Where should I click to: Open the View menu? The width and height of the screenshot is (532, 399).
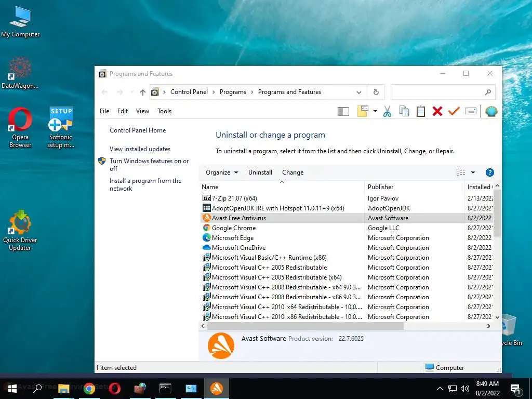click(142, 111)
